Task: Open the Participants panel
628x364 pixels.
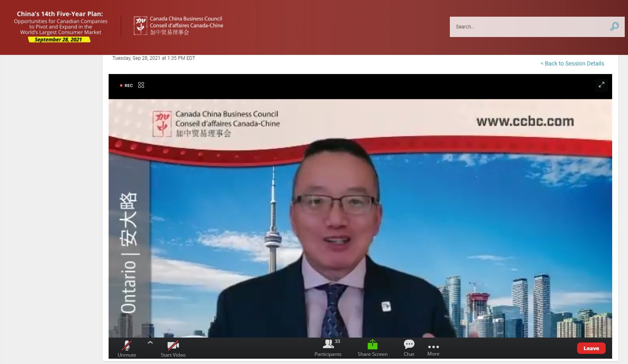Action: (x=328, y=348)
